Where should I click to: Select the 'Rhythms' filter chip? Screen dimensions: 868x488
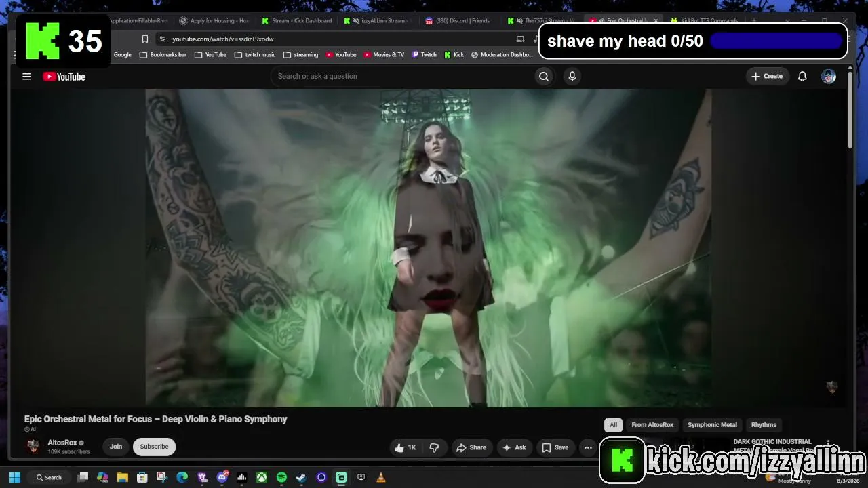pyautogui.click(x=764, y=425)
